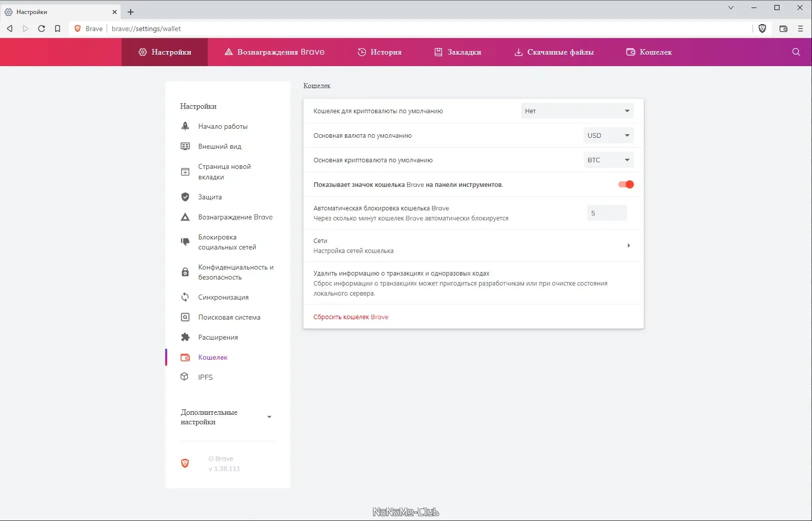Open default crypto wallet dropdown showing Нет
The width and height of the screenshot is (812, 521).
[577, 111]
